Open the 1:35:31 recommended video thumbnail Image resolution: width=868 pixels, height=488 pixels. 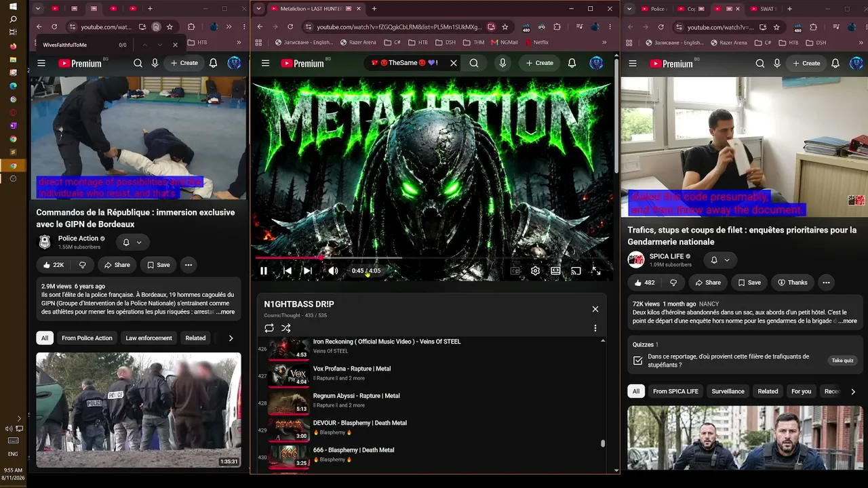(x=138, y=410)
